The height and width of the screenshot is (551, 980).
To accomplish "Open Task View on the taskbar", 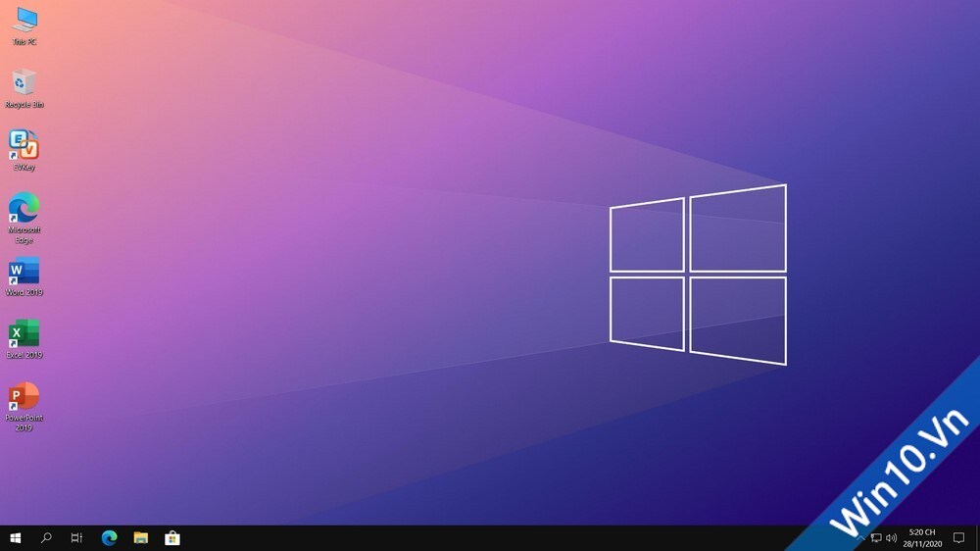I will point(76,538).
